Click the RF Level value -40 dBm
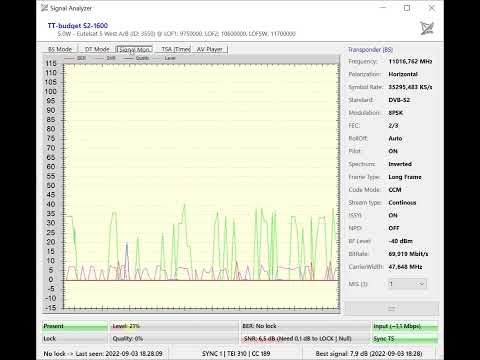 pyautogui.click(x=401, y=241)
